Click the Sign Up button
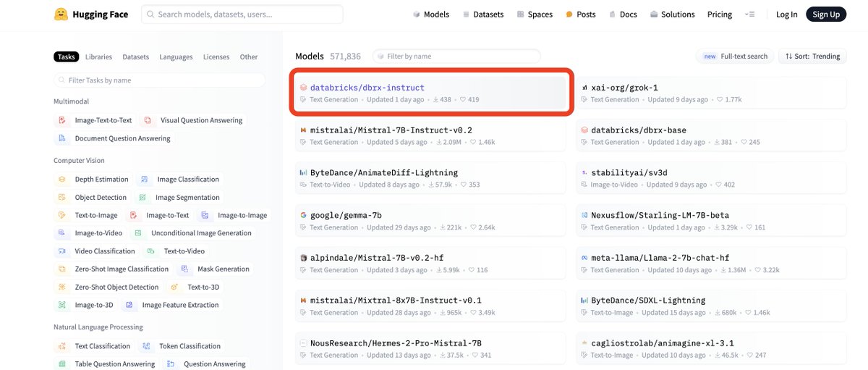Screen dimensions: 868x370 (826, 14)
